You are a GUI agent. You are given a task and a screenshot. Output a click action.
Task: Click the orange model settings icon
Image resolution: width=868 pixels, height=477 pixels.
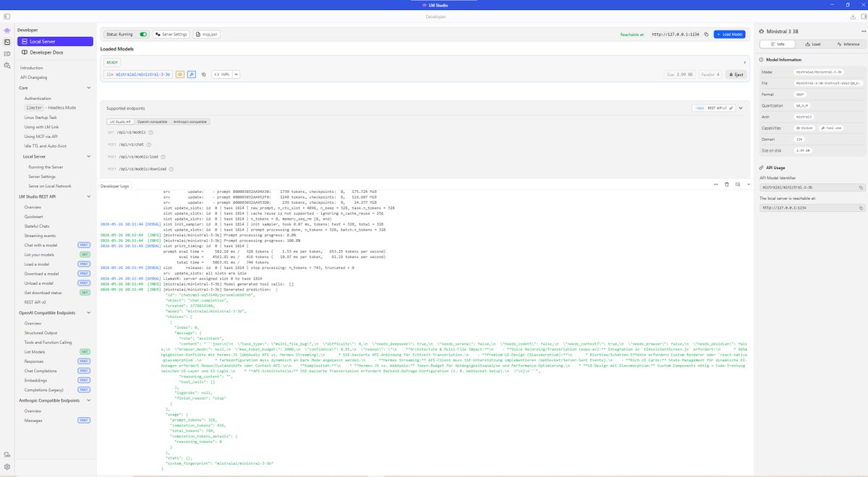[179, 74]
